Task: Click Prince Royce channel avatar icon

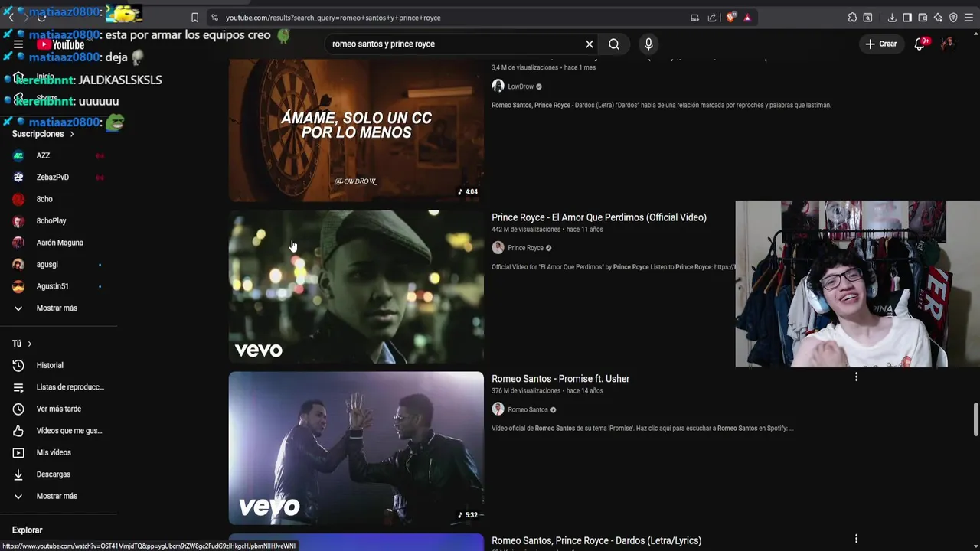Action: [x=498, y=248]
